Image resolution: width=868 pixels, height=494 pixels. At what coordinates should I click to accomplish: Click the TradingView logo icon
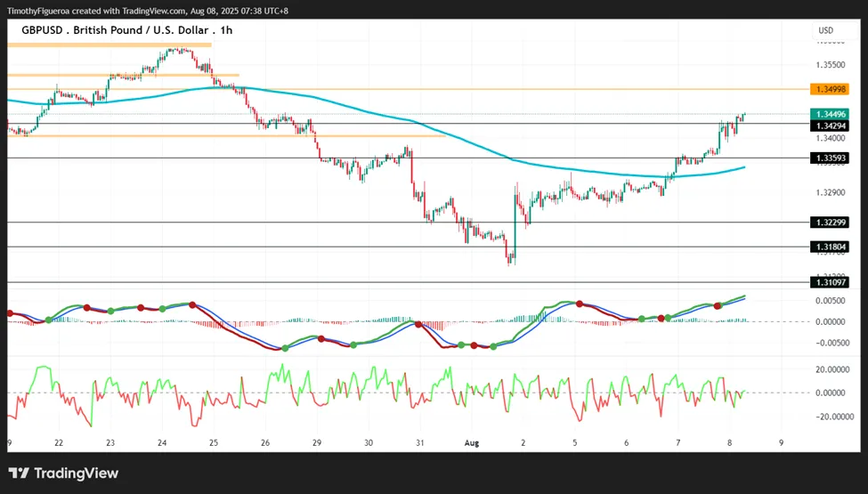click(19, 473)
